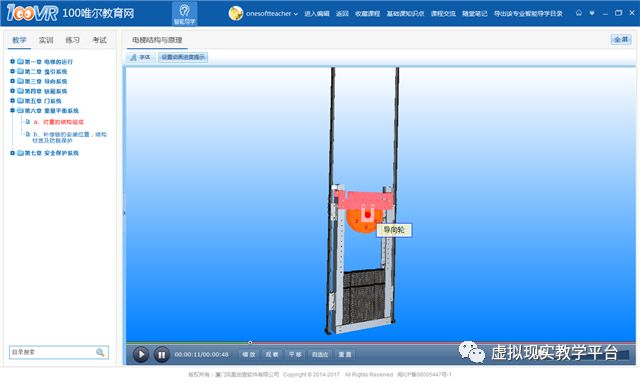Image resolution: width=640 pixels, height=382 pixels.
Task: Pause the animation with the pause button
Action: (162, 355)
